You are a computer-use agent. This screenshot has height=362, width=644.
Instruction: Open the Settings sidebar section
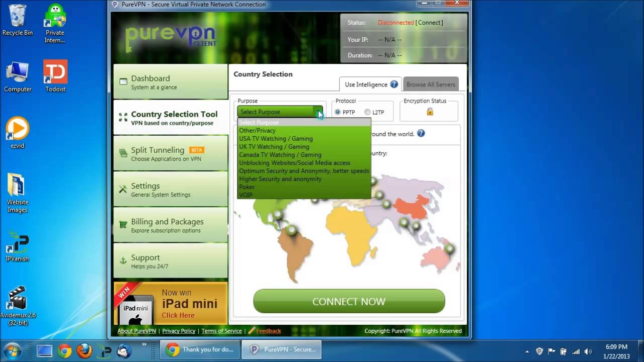tap(171, 189)
